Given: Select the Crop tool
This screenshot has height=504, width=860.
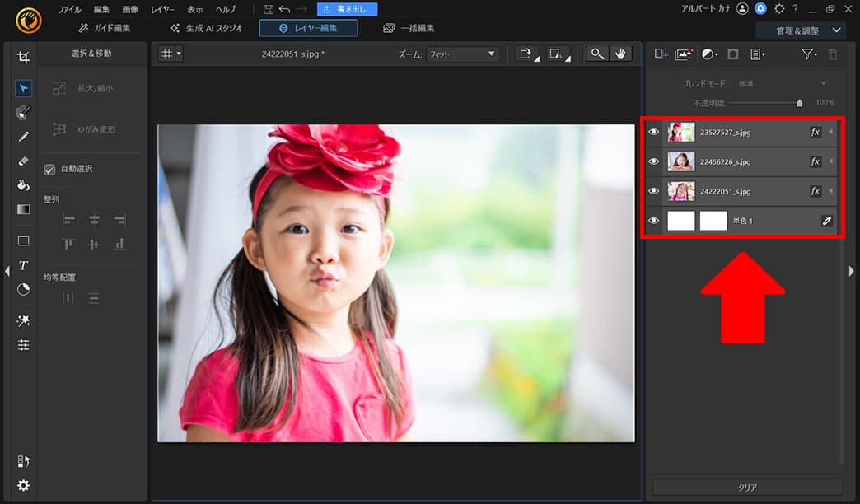Looking at the screenshot, I should [x=23, y=56].
